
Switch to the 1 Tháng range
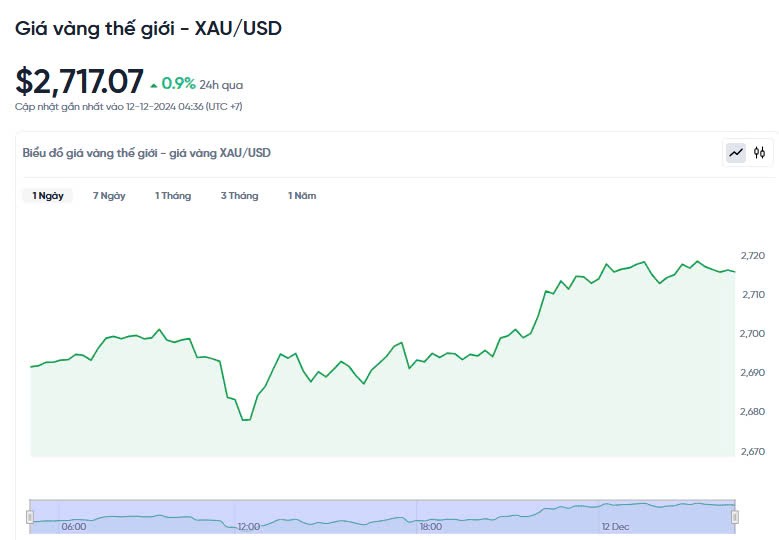coord(173,196)
